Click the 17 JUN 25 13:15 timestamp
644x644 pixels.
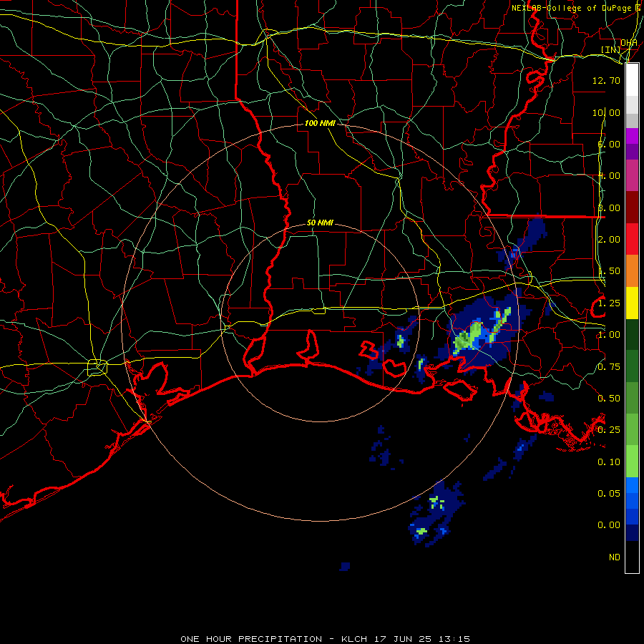(421, 639)
